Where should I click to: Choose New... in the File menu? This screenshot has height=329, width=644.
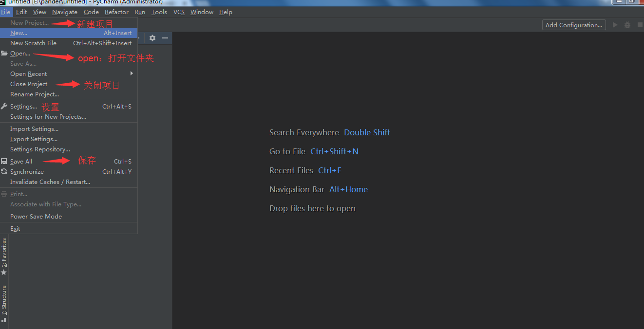point(69,33)
